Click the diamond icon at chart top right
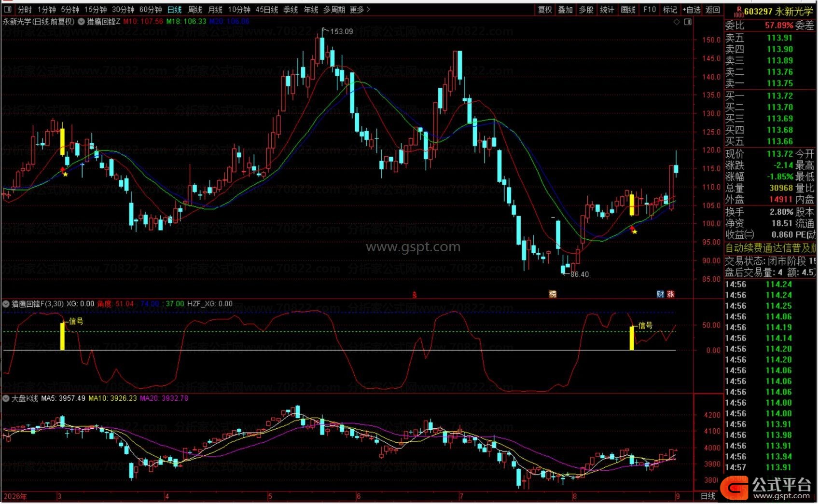819x504 pixels. 677,22
